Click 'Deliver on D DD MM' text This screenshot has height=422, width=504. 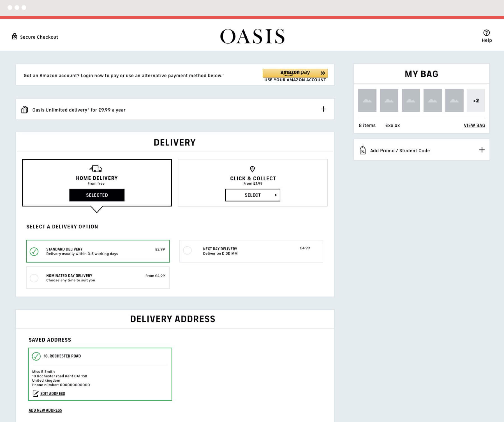coord(220,253)
